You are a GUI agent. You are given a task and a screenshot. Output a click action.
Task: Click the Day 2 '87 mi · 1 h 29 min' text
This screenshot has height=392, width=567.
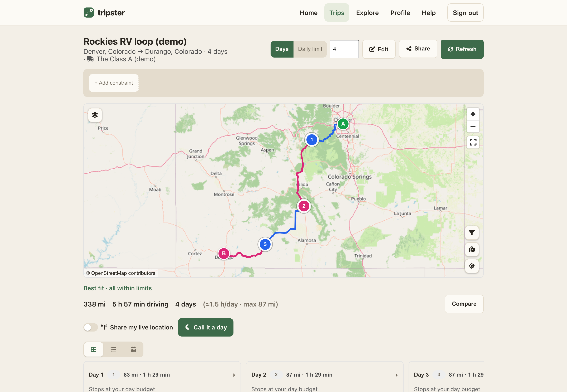click(x=309, y=375)
